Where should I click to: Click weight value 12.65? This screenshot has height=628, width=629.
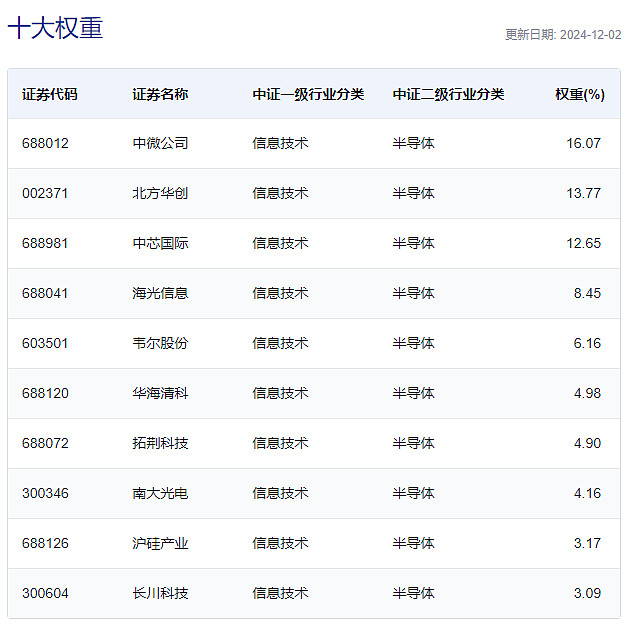(x=583, y=243)
